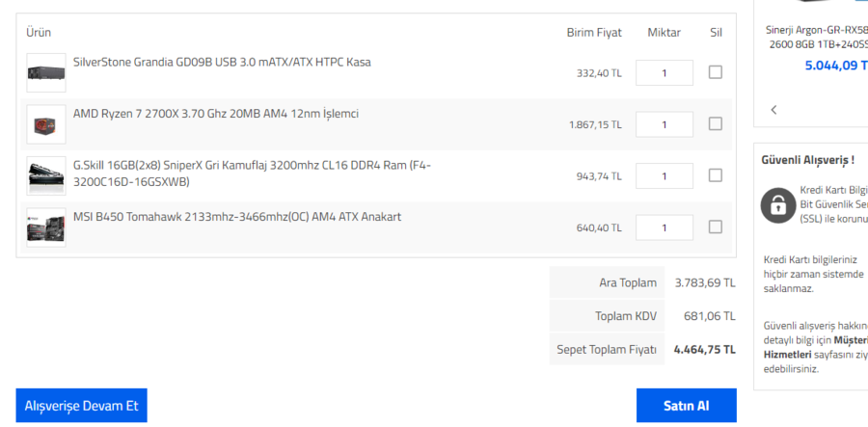This screenshot has height=427, width=868.
Task: Open the AMD Ryzen 7 2700X product link
Action: [216, 114]
